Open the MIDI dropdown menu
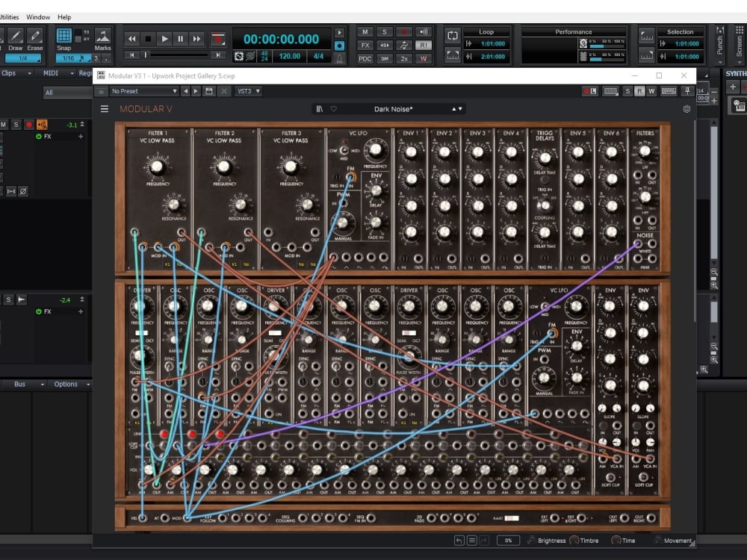This screenshot has width=747, height=560. click(x=58, y=73)
